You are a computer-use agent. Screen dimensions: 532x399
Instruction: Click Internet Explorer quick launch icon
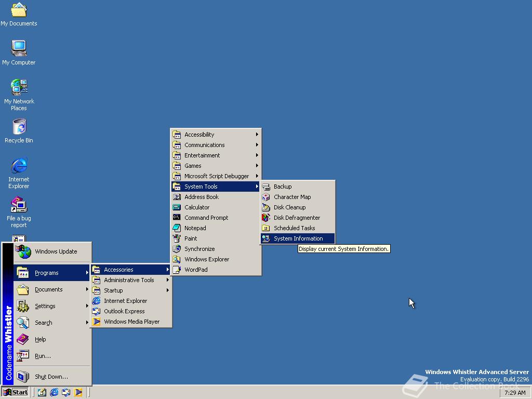(54, 393)
